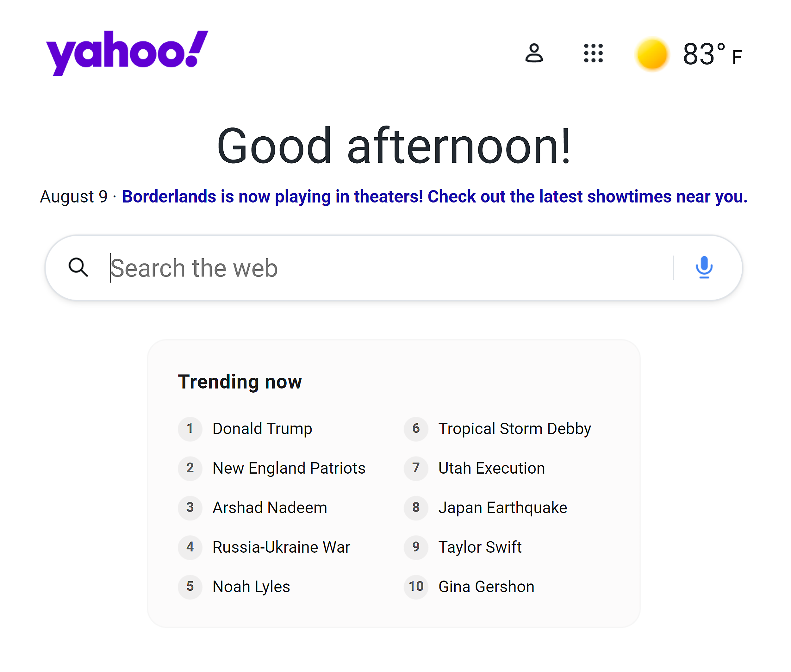The width and height of the screenshot is (791, 672).
Task: Click the Russia-Ukraine War trend
Action: point(282,547)
